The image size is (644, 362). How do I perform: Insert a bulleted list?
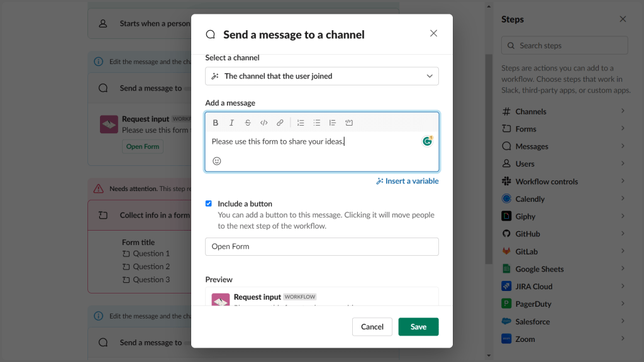pyautogui.click(x=317, y=123)
